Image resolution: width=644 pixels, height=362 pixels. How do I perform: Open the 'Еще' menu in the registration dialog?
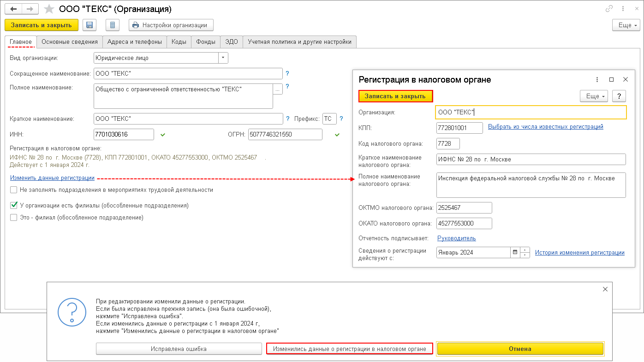pyautogui.click(x=594, y=96)
